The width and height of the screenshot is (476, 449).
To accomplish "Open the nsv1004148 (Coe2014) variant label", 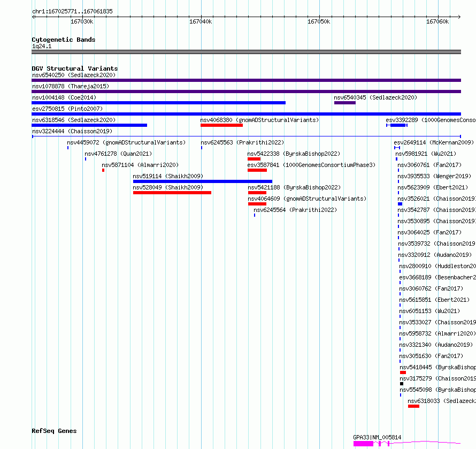I will pyautogui.click(x=64, y=97).
